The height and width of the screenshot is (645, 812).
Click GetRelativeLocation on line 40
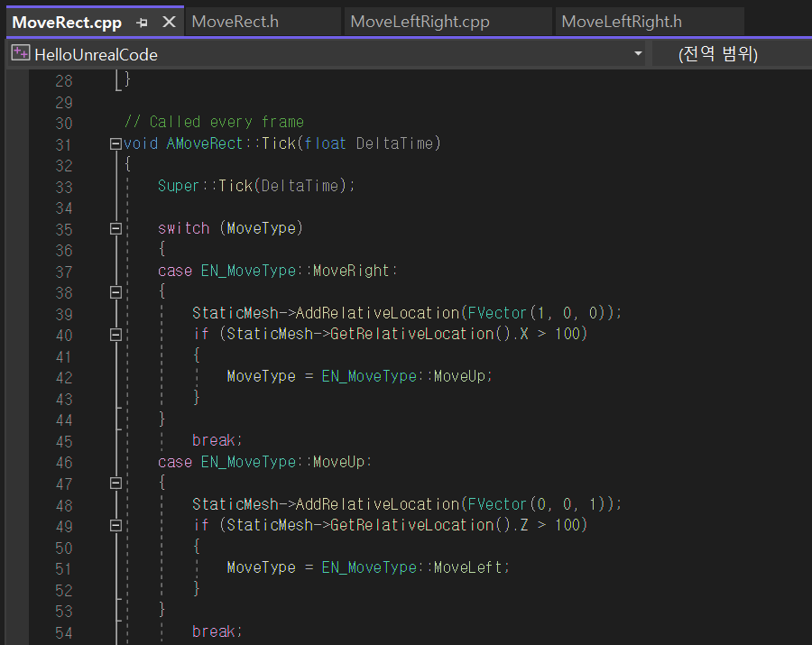[412, 334]
